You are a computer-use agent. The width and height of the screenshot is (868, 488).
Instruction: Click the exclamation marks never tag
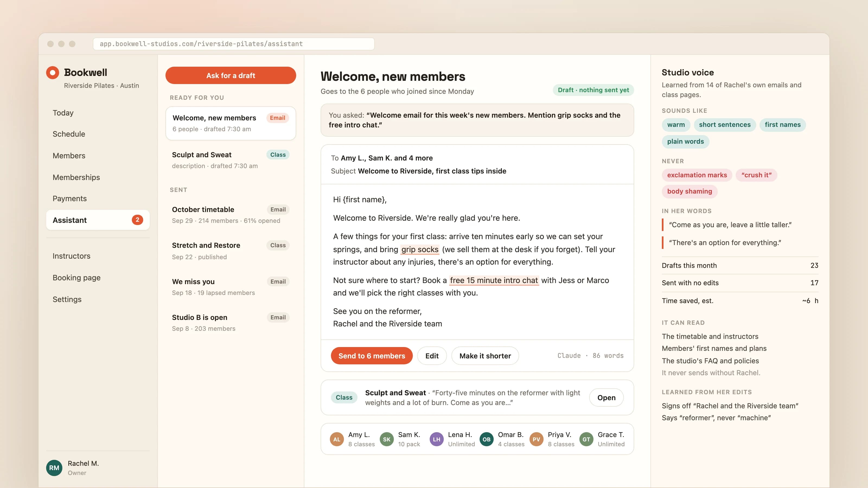click(x=697, y=175)
